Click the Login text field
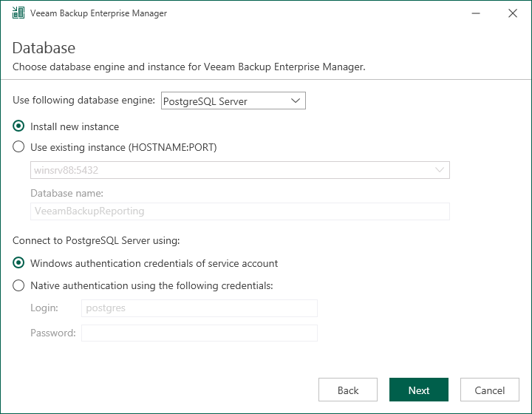The image size is (532, 414). 199,308
